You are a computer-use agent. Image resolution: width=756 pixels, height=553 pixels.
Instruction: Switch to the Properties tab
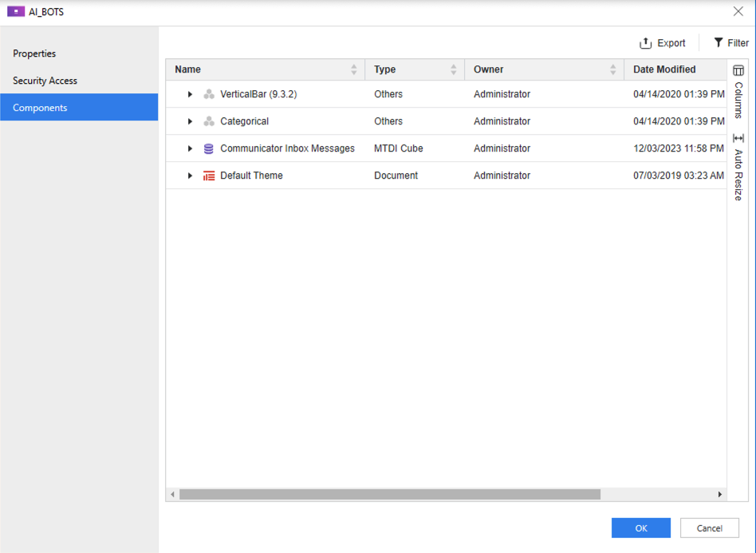pyautogui.click(x=34, y=53)
